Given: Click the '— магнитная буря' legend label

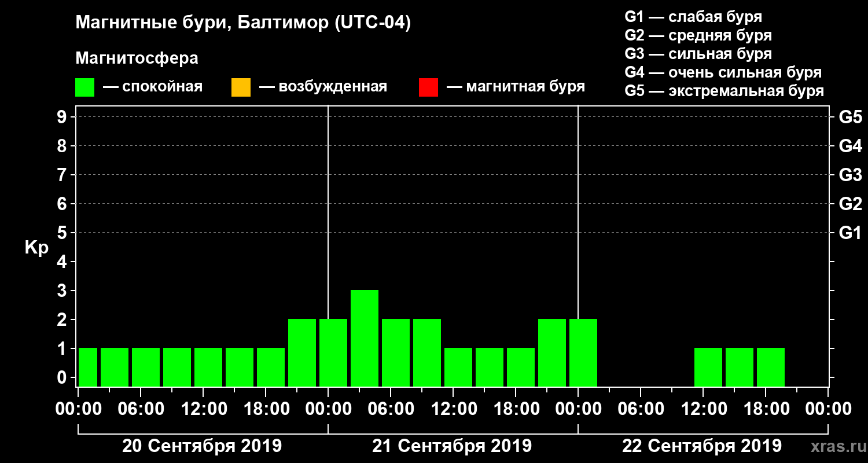Looking at the screenshot, I should click(x=516, y=87).
